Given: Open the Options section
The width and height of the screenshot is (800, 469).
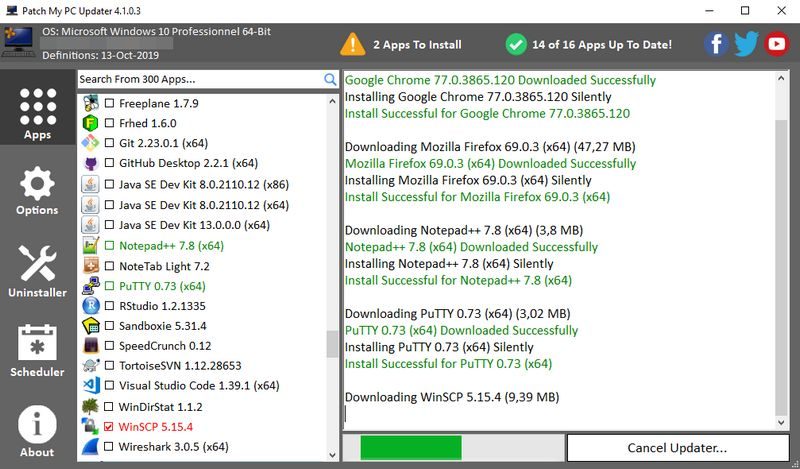Looking at the screenshot, I should (37, 190).
